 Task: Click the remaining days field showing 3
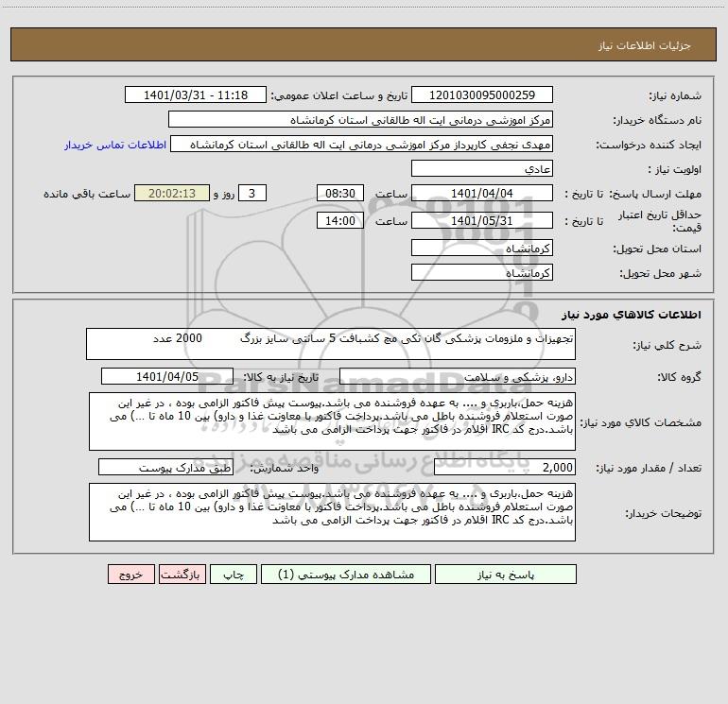(x=252, y=193)
